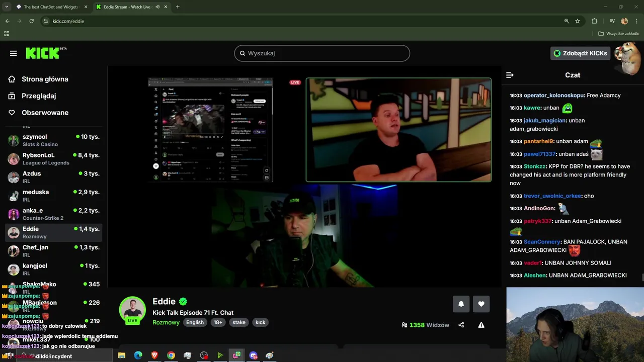Click the stake tag

tap(239, 322)
